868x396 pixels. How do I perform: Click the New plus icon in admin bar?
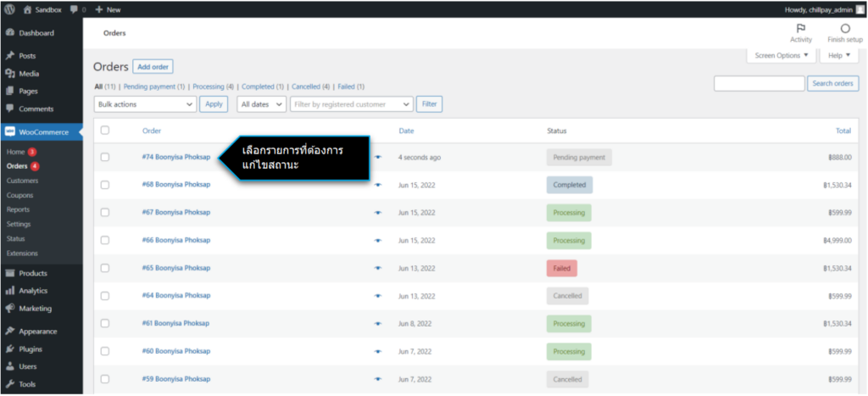99,9
